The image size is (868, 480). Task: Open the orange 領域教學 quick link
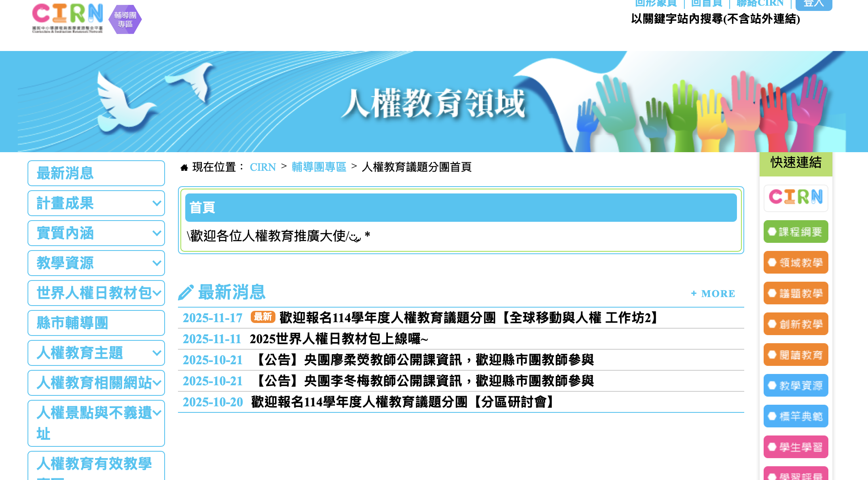click(x=796, y=263)
